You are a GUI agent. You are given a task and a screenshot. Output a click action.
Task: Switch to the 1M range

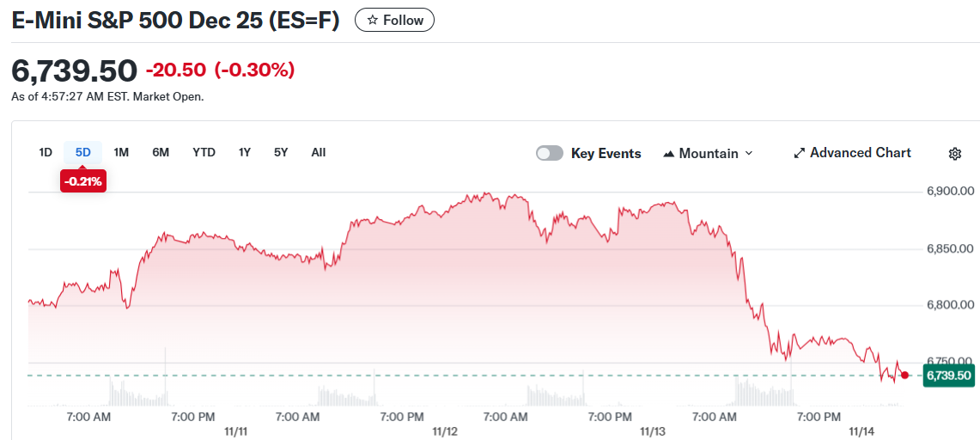(121, 152)
